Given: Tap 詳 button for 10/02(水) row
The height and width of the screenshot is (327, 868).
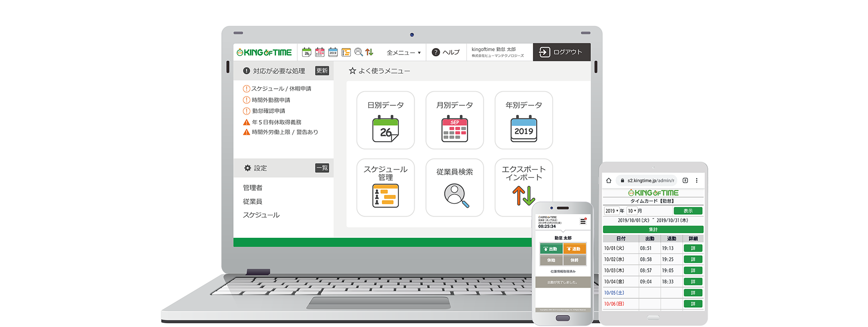Looking at the screenshot, I should point(693,260).
